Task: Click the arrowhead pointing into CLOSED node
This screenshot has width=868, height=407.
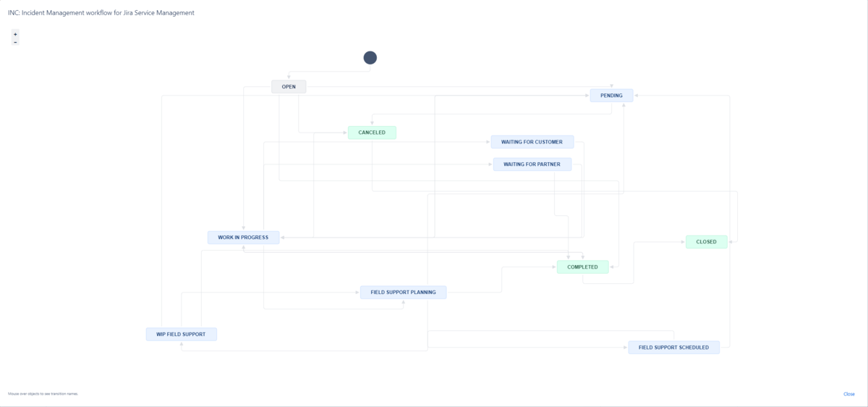Action: tap(683, 242)
